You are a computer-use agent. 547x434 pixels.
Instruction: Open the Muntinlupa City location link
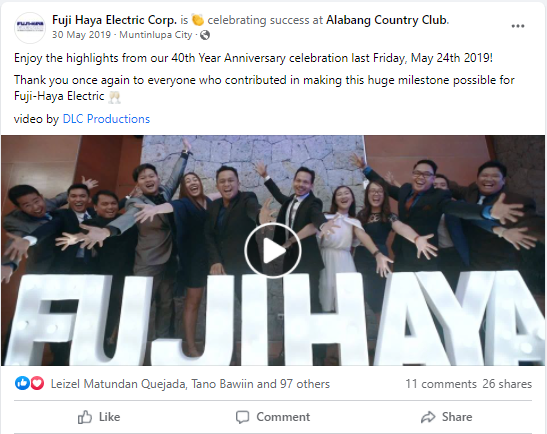pyautogui.click(x=156, y=35)
